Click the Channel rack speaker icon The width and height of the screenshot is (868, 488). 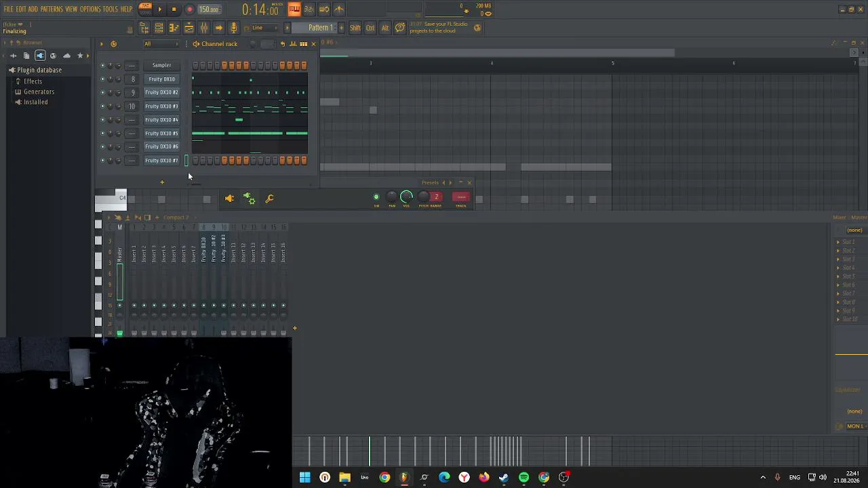coord(196,44)
